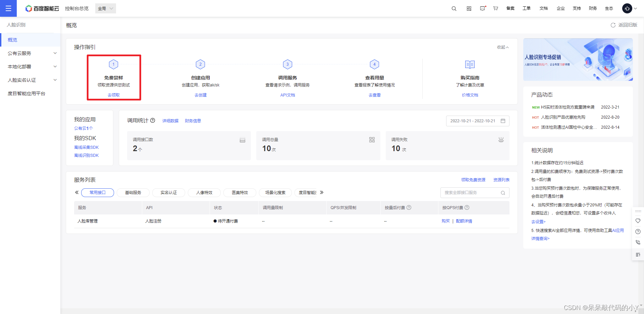This screenshot has height=314, width=644.
Task: Open the top search icon
Action: pos(454,8)
